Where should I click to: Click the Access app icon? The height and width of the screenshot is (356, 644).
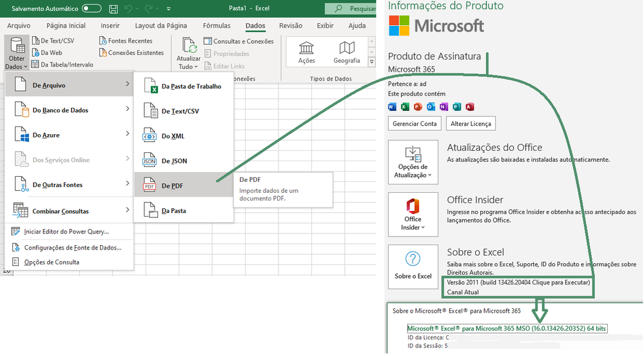[x=469, y=107]
